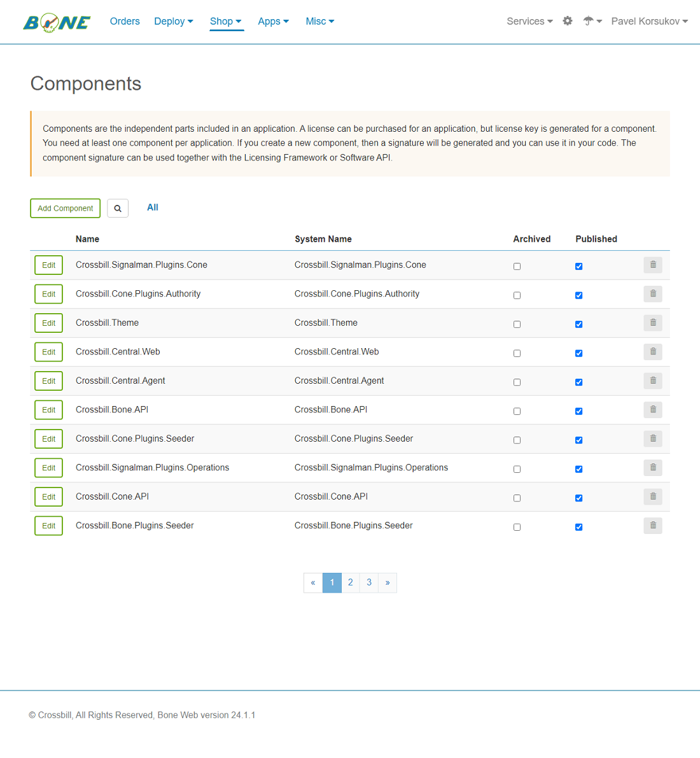700x758 pixels.
Task: Click the Add Component button
Action: tap(65, 208)
